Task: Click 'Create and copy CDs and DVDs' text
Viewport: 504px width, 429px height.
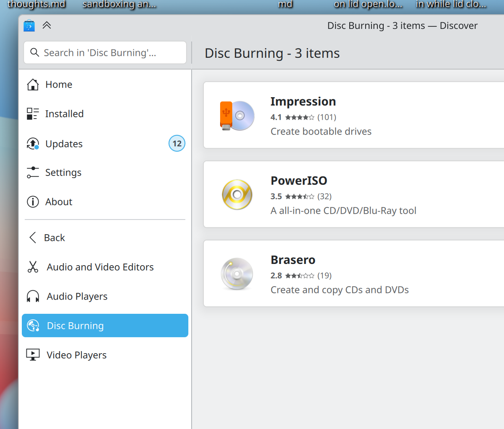Action: point(340,290)
